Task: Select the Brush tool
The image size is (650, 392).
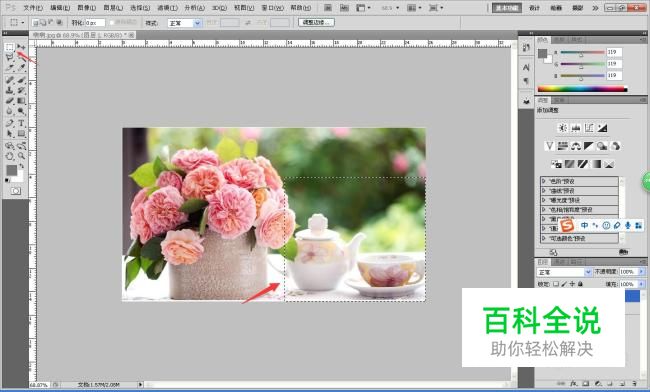Action: [21, 80]
